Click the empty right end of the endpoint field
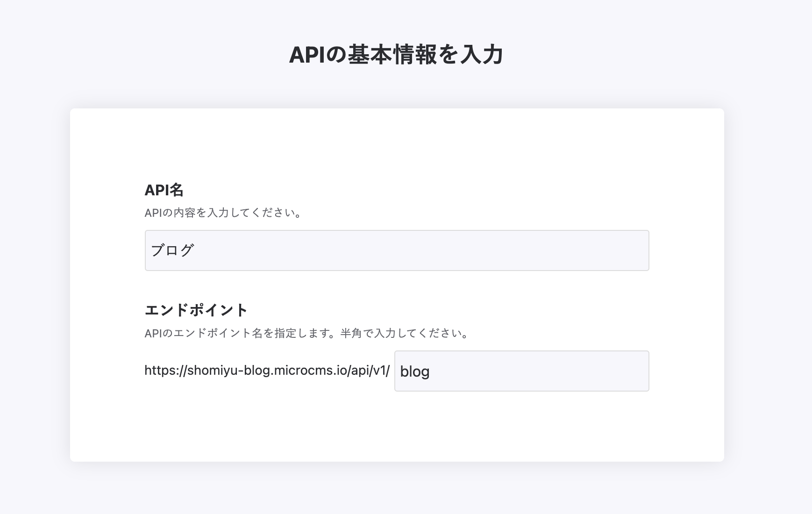The width and height of the screenshot is (812, 514). pos(617,371)
